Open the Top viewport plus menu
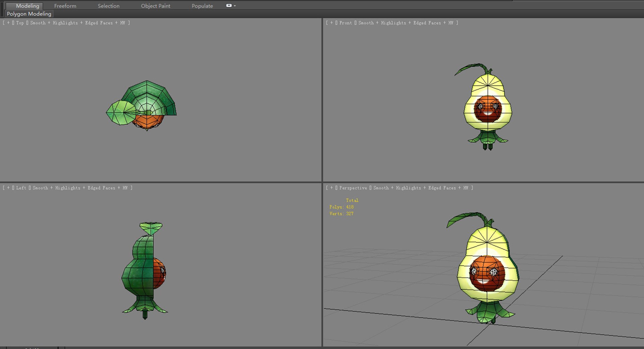The image size is (644, 349). (x=8, y=23)
